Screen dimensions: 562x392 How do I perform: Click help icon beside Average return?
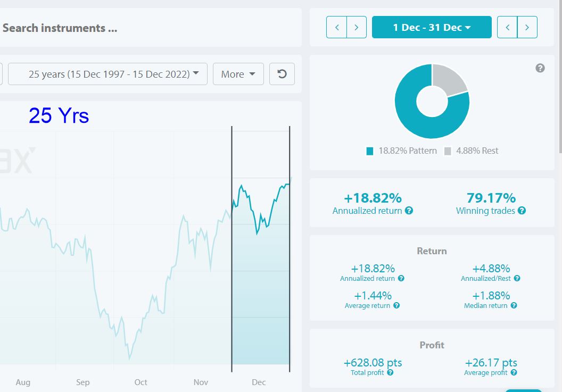coord(396,306)
